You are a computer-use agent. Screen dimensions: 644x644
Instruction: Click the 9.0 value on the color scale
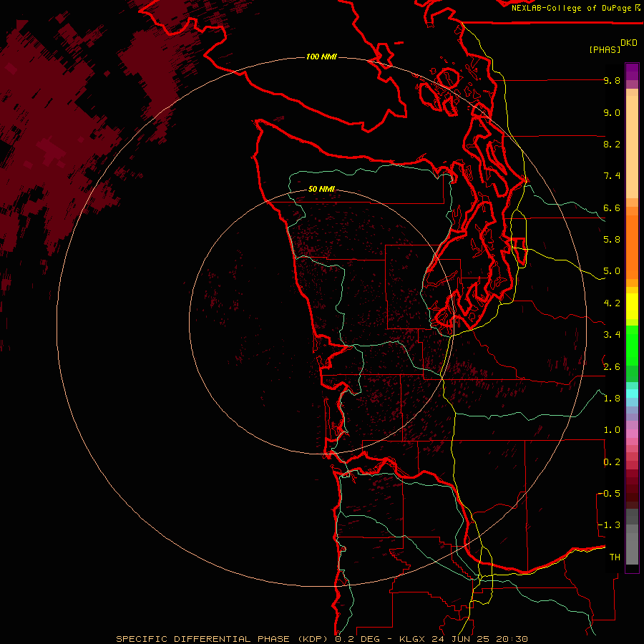point(612,112)
